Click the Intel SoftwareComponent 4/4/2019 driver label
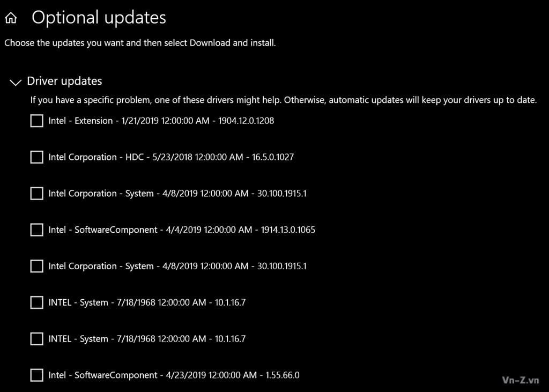The image size is (549, 392). 182,230
